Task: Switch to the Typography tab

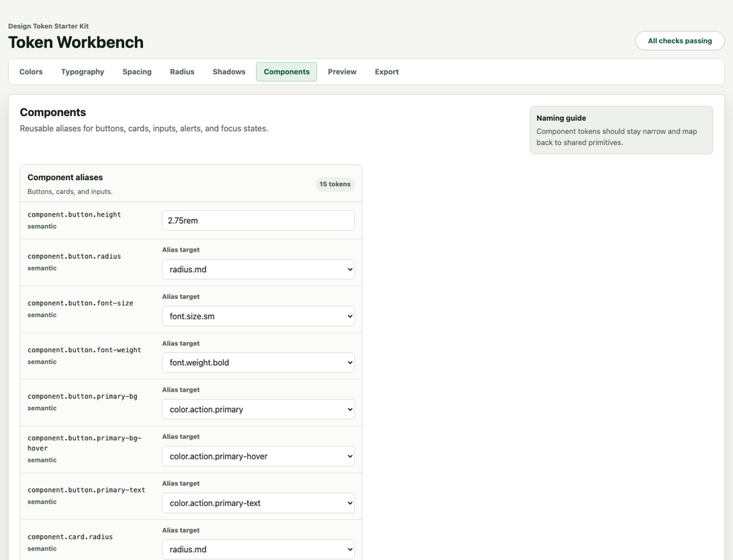Action: (x=82, y=72)
